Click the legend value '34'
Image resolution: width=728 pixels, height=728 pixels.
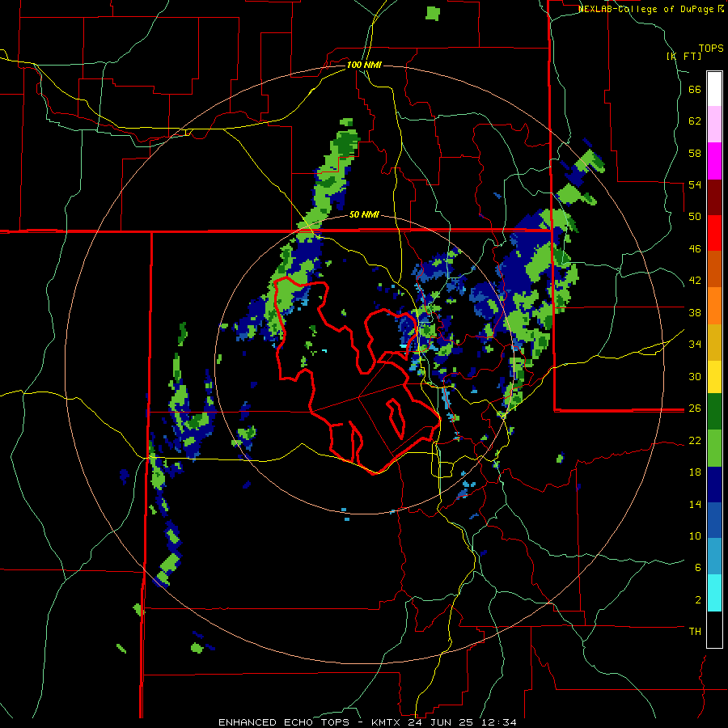tap(695, 345)
